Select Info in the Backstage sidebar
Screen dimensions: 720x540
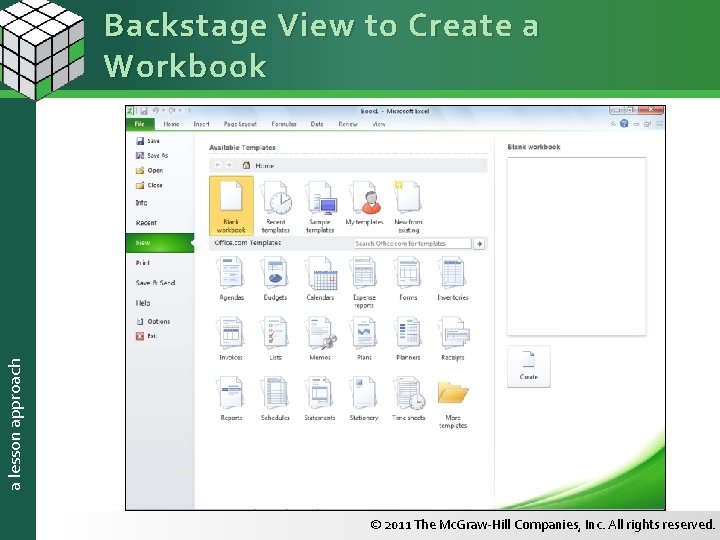pos(141,202)
